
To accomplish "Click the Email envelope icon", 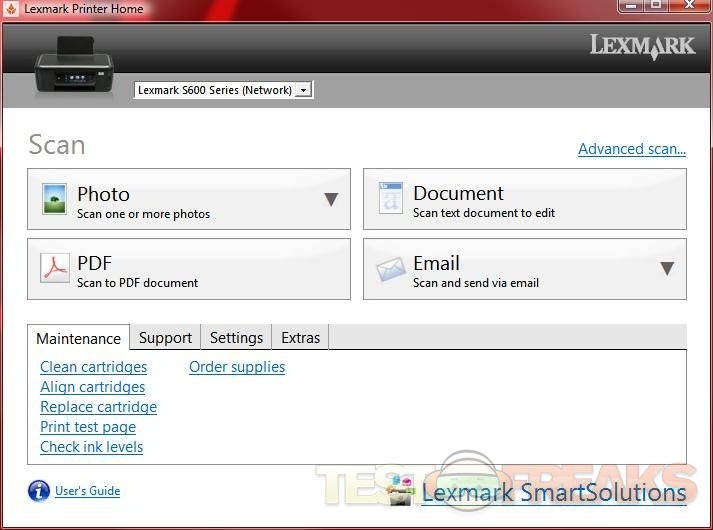I will 390,269.
